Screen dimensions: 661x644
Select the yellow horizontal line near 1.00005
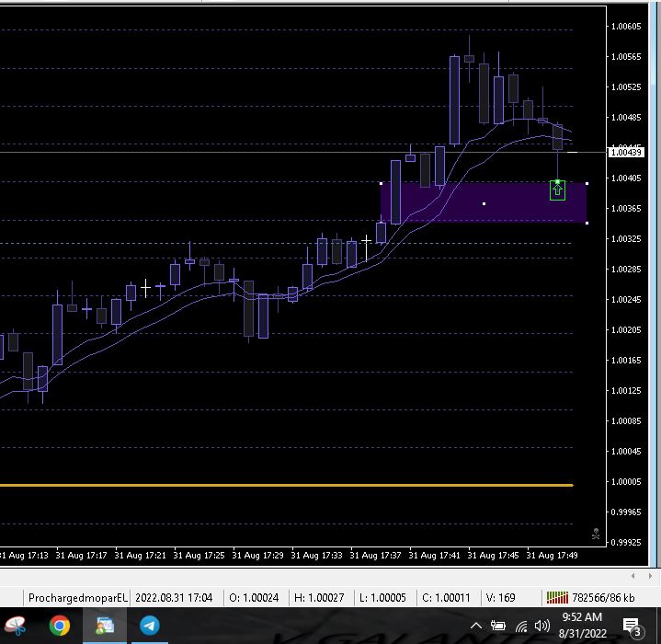coord(287,485)
